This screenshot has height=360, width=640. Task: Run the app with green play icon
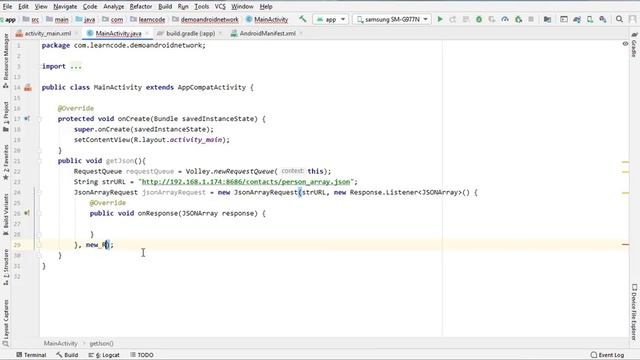pyautogui.click(x=440, y=19)
